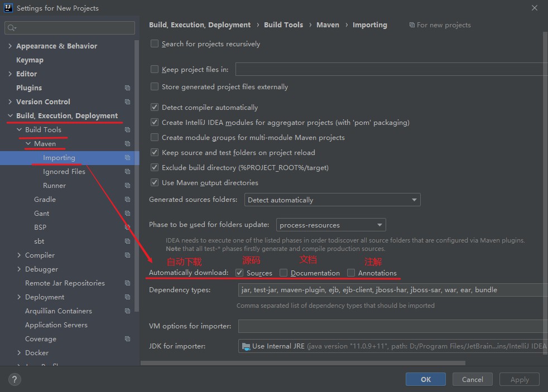Image resolution: width=548 pixels, height=392 pixels.
Task: Enable Store generated project files externally
Action: [155, 86]
